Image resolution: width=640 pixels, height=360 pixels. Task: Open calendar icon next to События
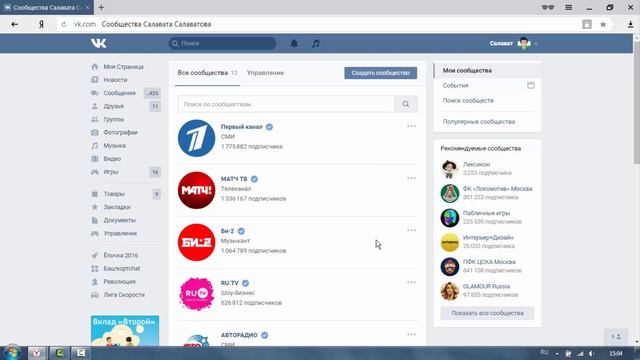click(x=531, y=85)
